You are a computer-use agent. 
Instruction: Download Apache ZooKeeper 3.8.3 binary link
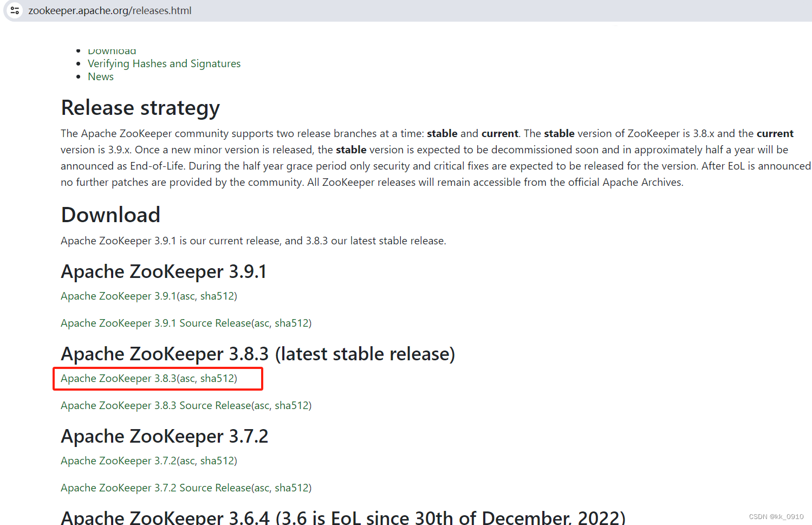coord(119,378)
